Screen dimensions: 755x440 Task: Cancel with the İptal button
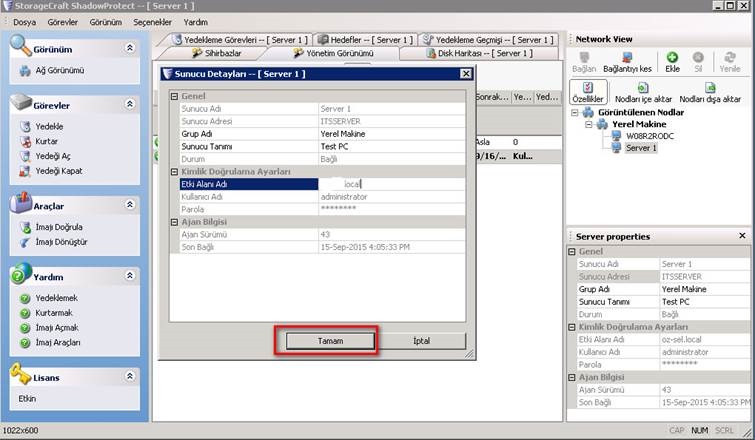click(x=421, y=341)
